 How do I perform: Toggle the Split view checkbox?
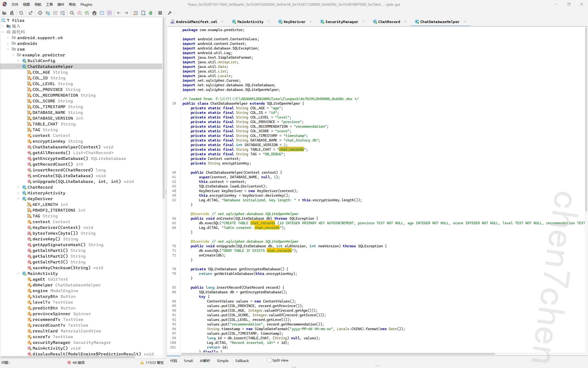[269, 360]
